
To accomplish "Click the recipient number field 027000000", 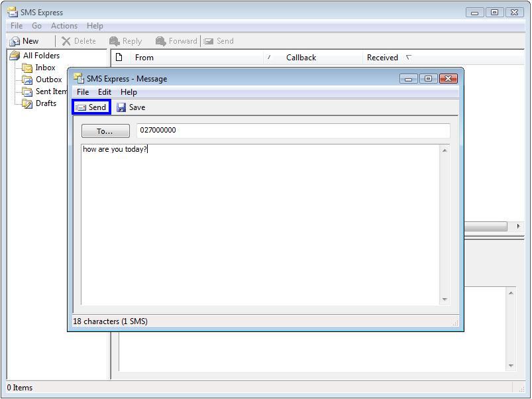I will 293,131.
